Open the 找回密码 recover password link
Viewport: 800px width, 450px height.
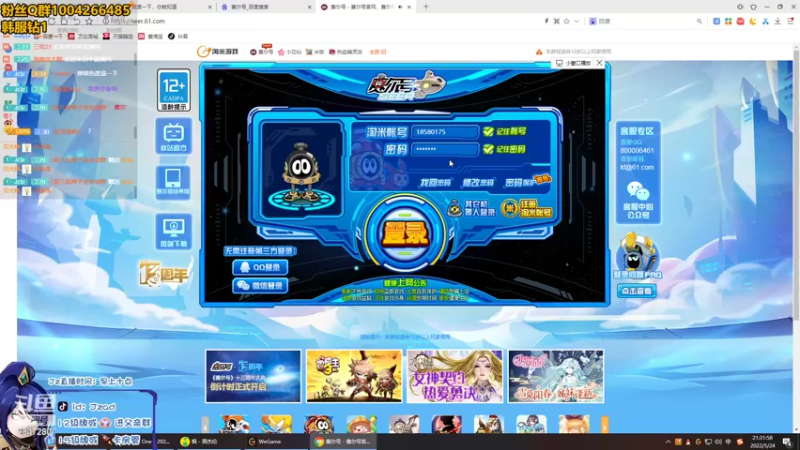click(x=435, y=182)
